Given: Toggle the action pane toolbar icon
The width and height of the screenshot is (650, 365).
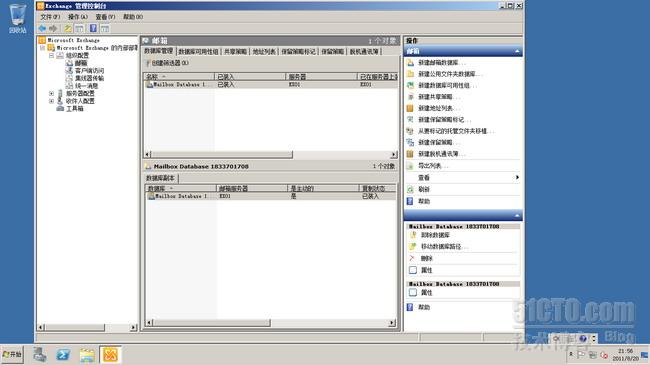Looking at the screenshot, I should (105, 28).
